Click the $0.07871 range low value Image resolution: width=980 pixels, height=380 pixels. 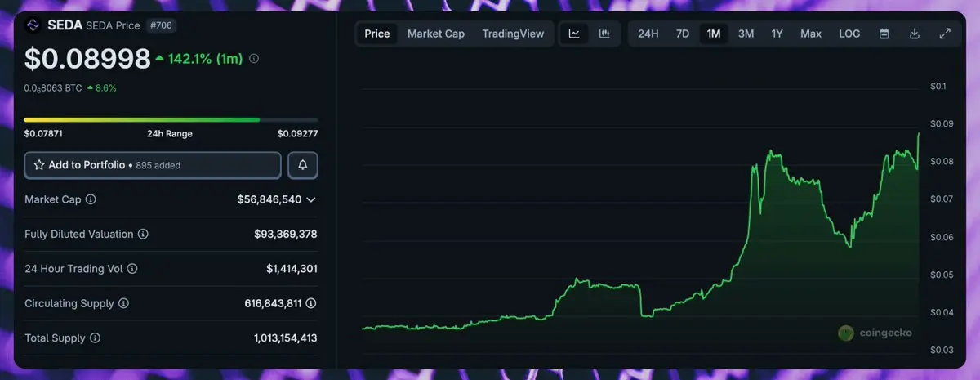[x=43, y=133]
